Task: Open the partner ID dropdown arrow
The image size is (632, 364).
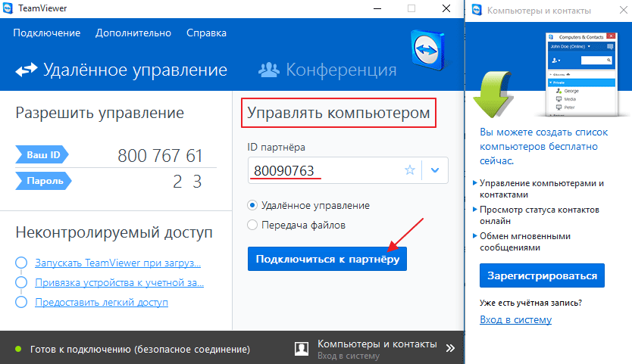Action: [x=435, y=170]
